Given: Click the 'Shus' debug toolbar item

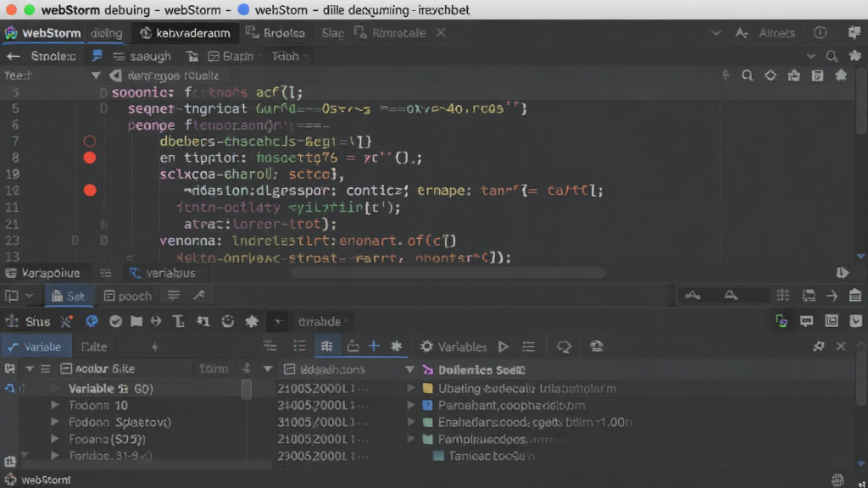Looking at the screenshot, I should click(x=29, y=321).
